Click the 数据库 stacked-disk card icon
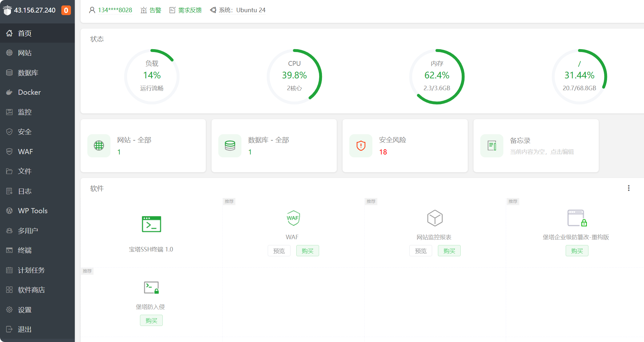This screenshot has height=342, width=644. tap(230, 146)
